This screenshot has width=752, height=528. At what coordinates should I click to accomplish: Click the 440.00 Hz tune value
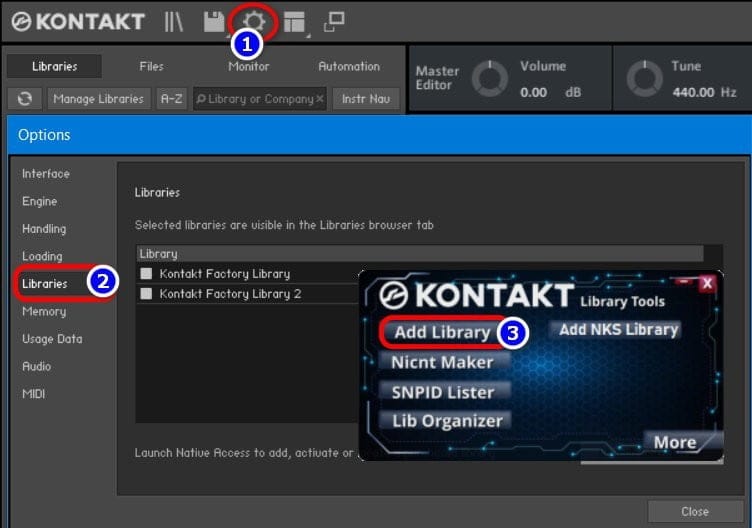coord(704,92)
